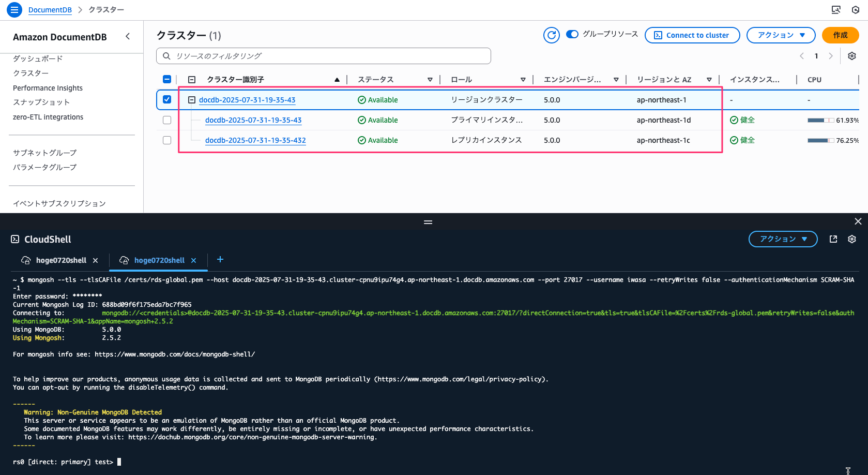Open サブネットグループ in sidebar
The image size is (868, 475).
(x=44, y=153)
